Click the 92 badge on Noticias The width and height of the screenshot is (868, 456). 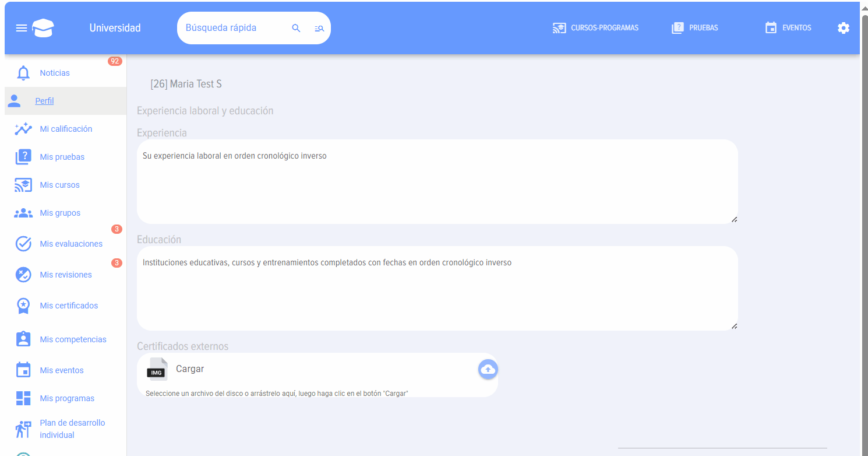(x=115, y=61)
